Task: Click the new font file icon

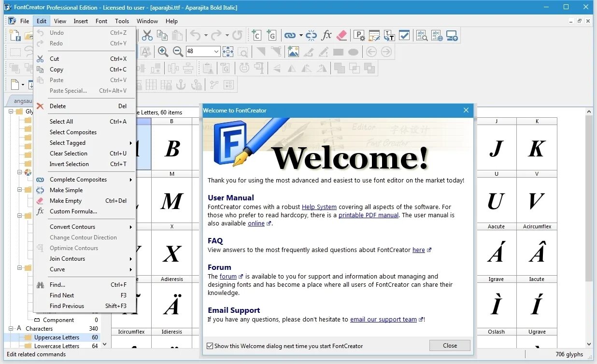Action: coord(14,35)
